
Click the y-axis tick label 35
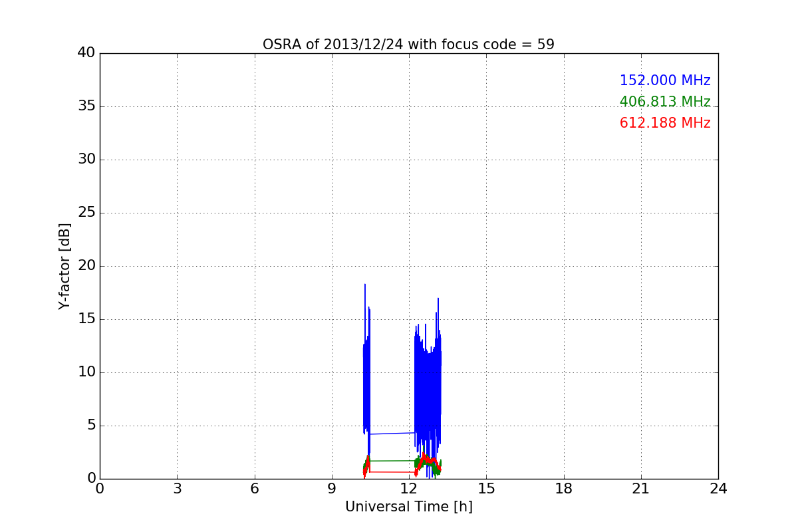pos(86,106)
